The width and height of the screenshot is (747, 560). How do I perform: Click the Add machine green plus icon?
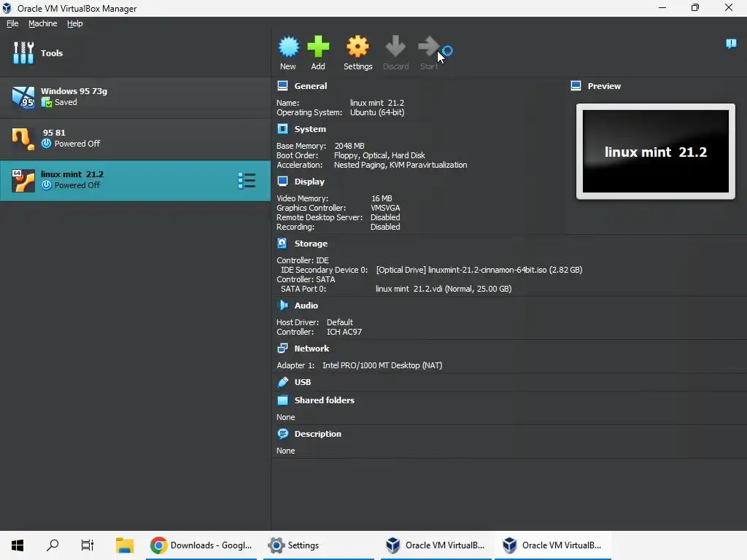[x=318, y=47]
